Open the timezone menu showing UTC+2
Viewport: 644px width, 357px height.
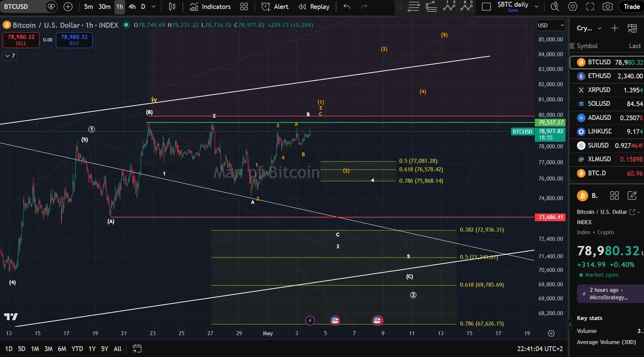(540, 348)
